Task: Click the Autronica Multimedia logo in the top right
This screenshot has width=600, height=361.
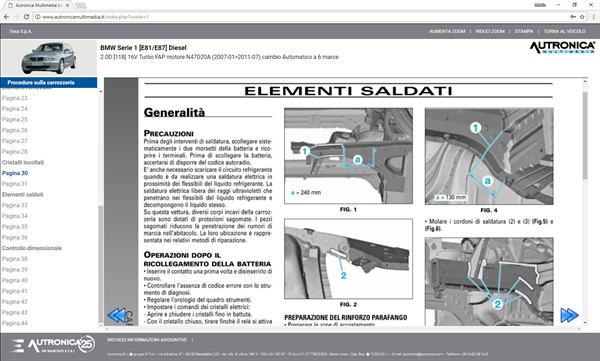Action: [562, 47]
